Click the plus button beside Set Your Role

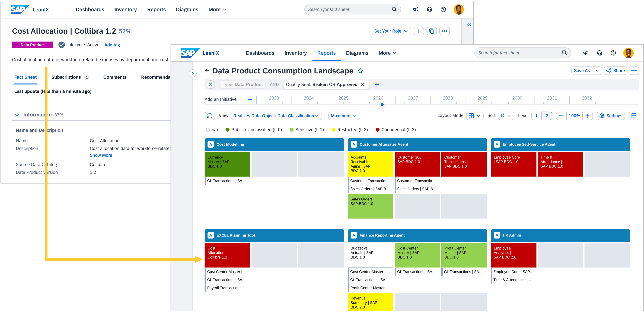419,31
